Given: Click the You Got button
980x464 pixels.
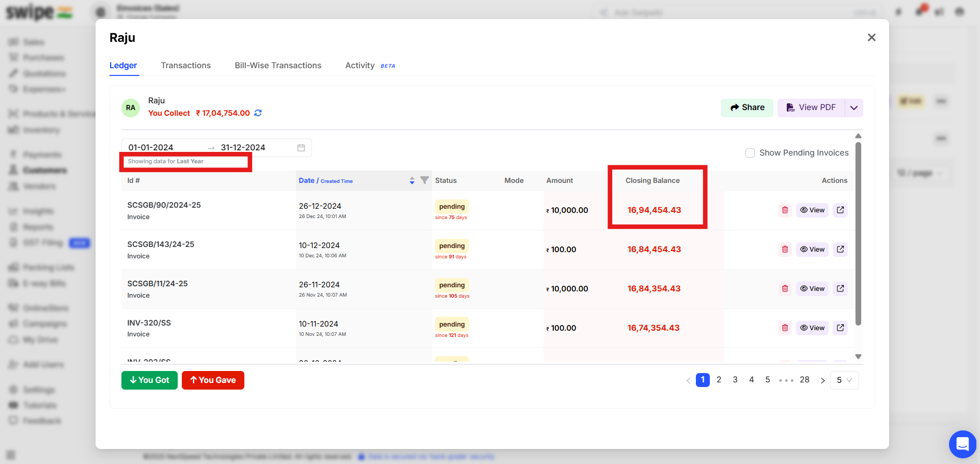Looking at the screenshot, I should [x=149, y=380].
